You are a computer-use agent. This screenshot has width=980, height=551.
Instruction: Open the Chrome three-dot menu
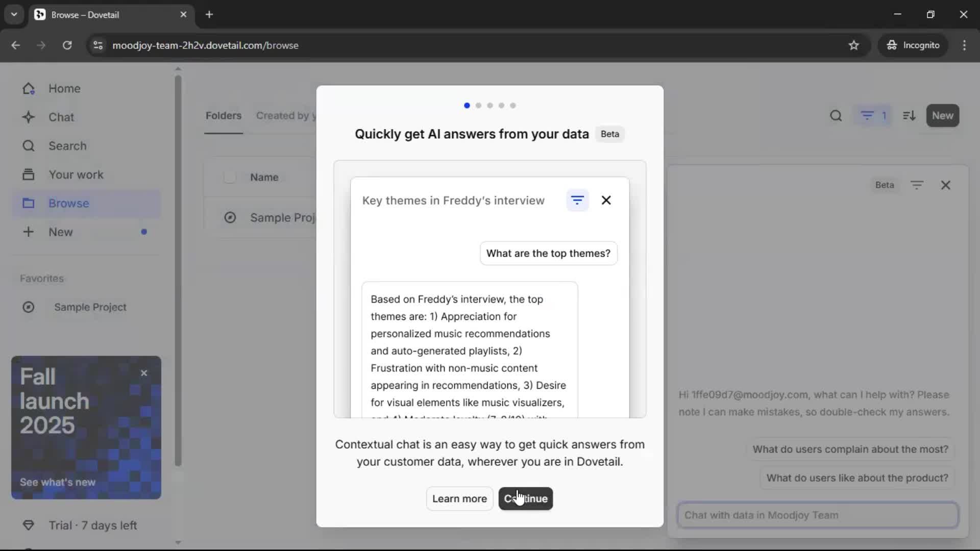click(964, 45)
